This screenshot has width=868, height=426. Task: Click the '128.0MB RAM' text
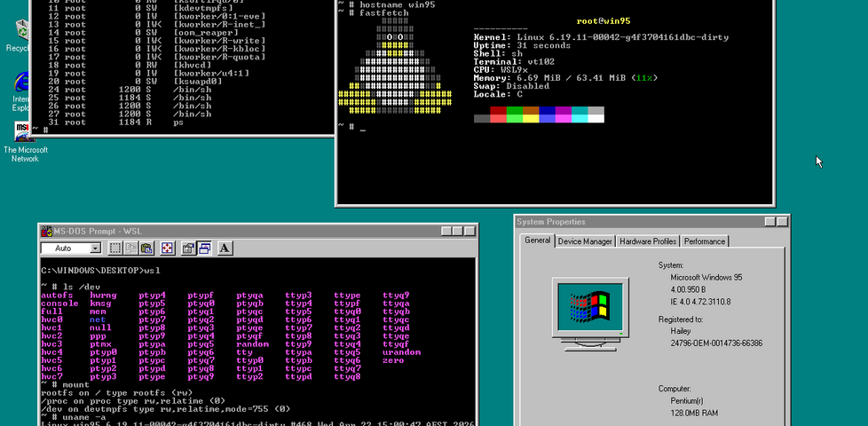pyautogui.click(x=694, y=413)
